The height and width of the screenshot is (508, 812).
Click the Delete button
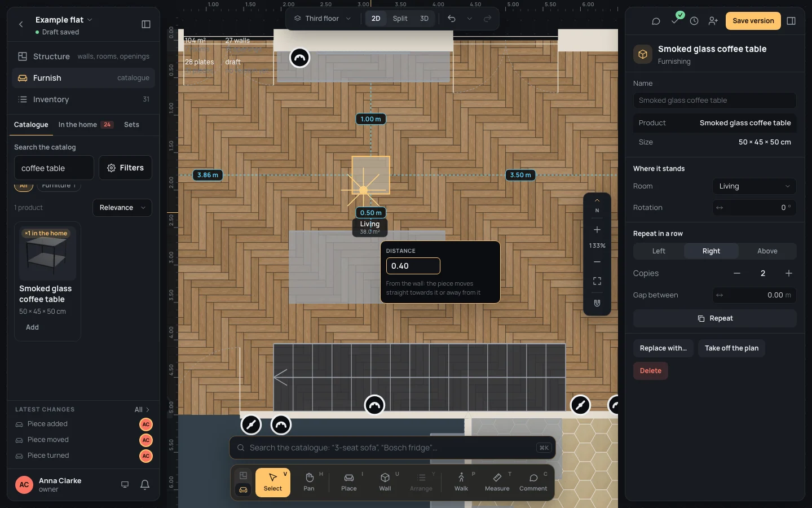click(651, 371)
